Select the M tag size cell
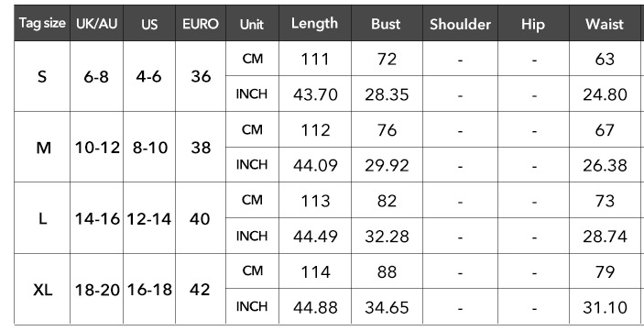 coord(42,148)
